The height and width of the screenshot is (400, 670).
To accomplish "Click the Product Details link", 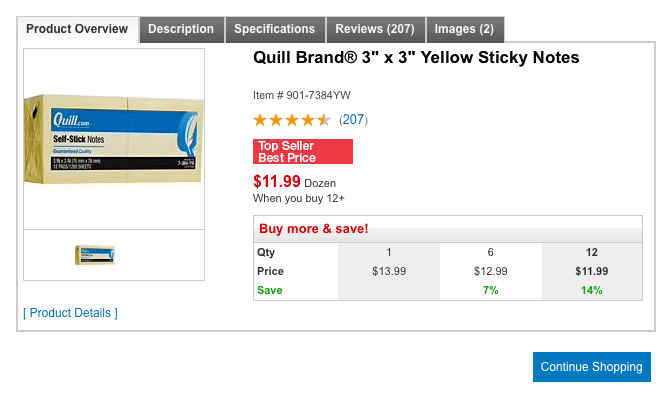I will pos(70,313).
